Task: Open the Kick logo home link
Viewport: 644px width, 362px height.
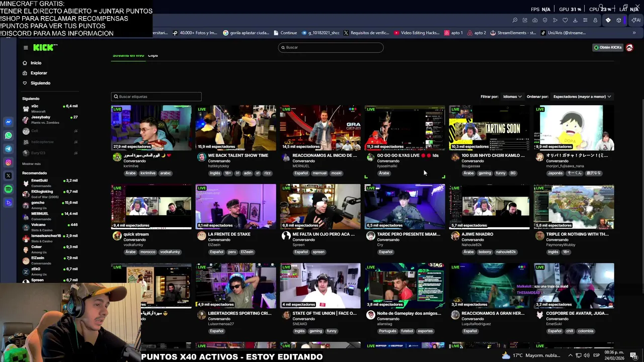Action: (45, 47)
